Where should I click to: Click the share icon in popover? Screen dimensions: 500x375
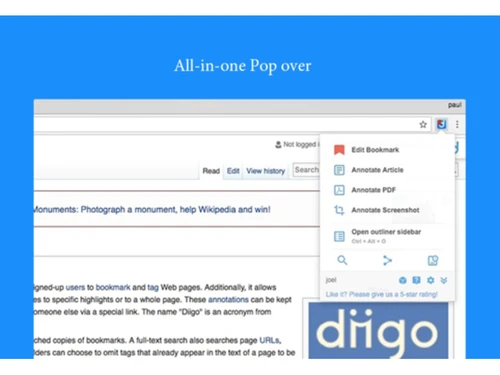point(387,260)
